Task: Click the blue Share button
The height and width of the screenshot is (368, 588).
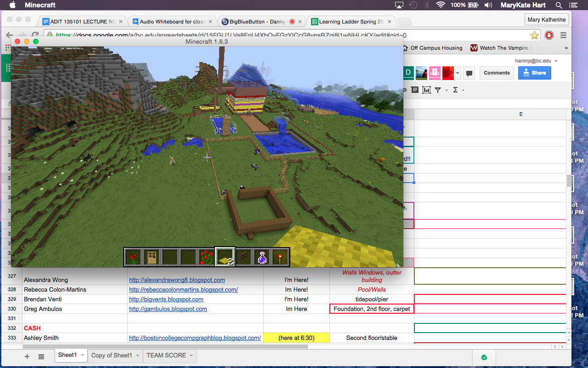Action: (534, 73)
